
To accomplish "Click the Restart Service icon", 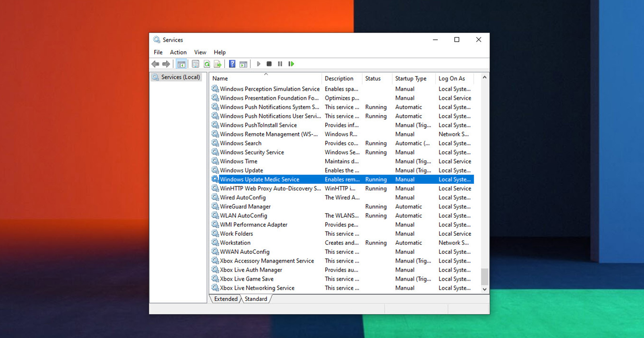I will click(x=291, y=64).
